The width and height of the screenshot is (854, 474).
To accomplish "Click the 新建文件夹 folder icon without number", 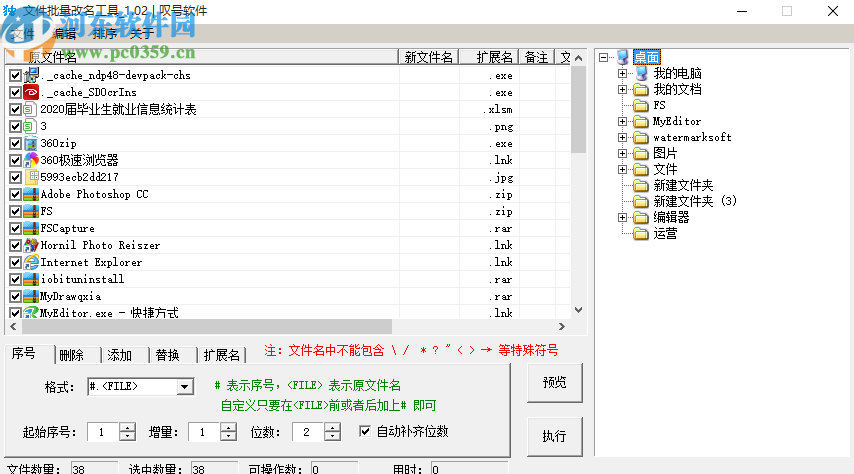I will tap(642, 185).
